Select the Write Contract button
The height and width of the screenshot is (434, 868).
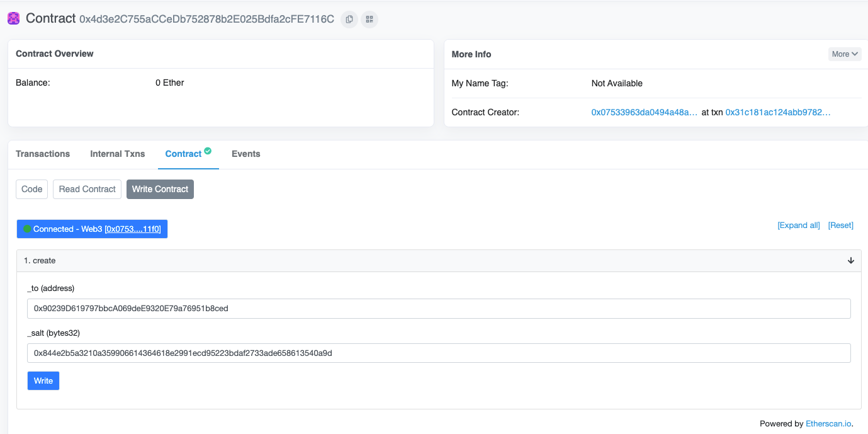tap(160, 189)
